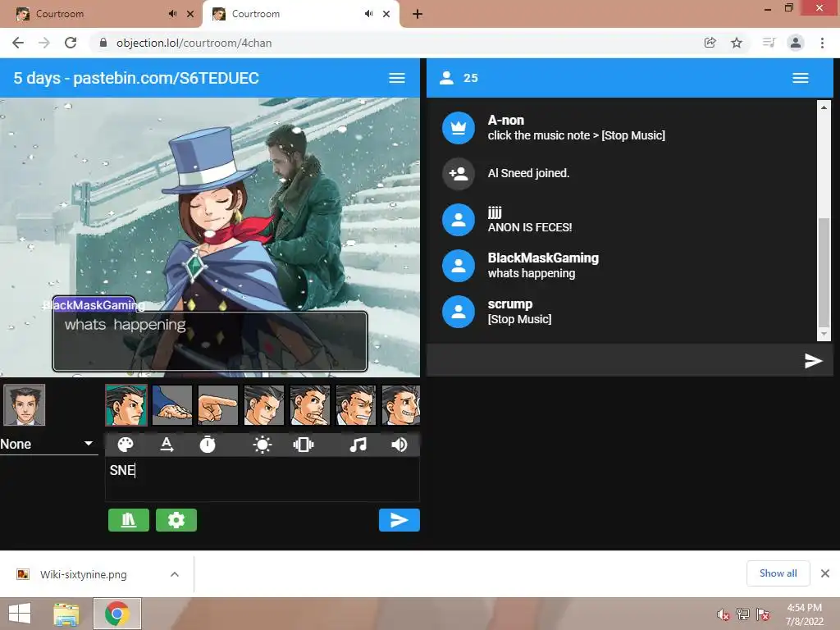Close the first Courtroom tab
This screenshot has width=840, height=630.
click(190, 14)
